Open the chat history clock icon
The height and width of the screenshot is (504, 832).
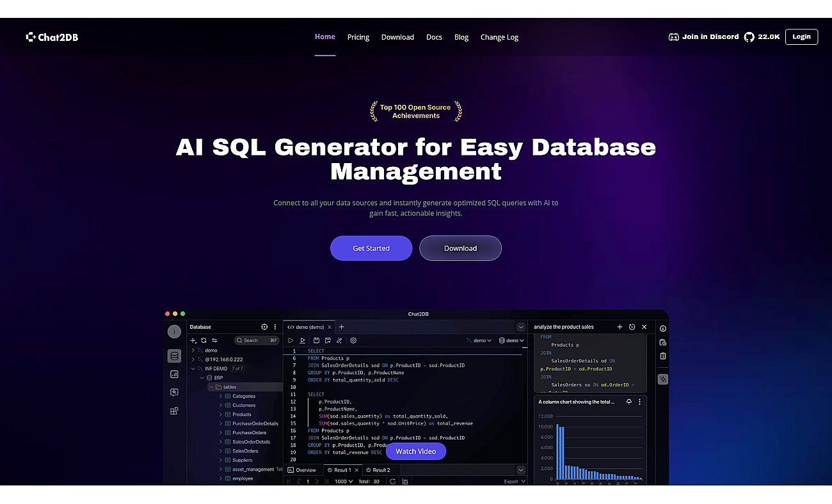click(x=632, y=327)
